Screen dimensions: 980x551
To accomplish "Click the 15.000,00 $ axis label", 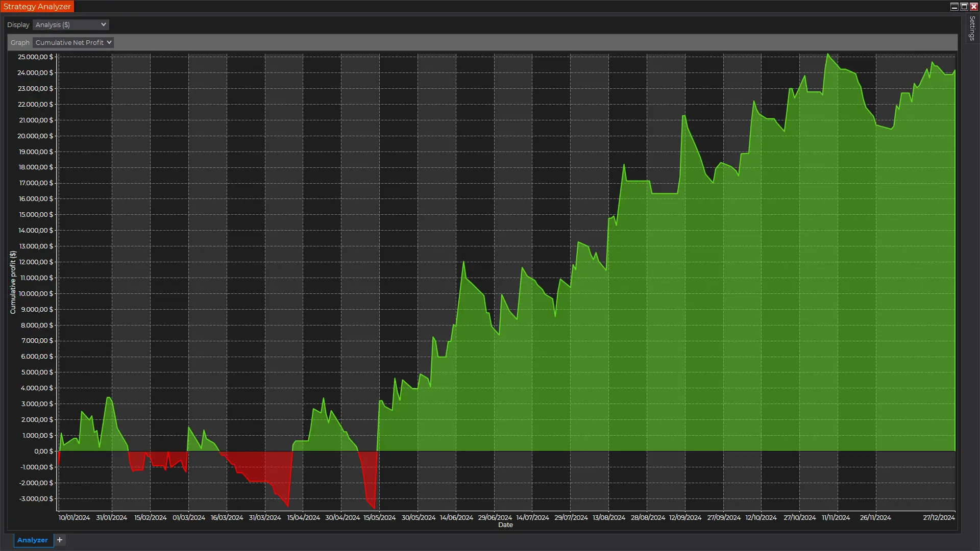I will click(x=36, y=214).
